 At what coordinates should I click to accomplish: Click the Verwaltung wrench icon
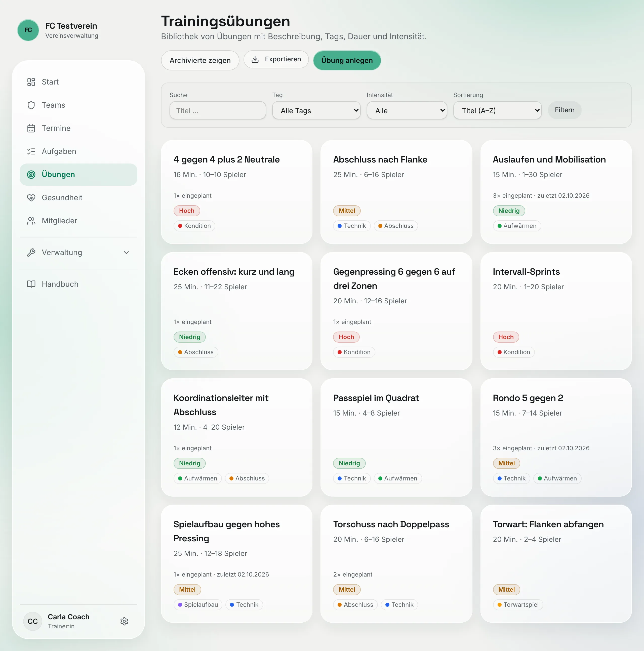click(x=31, y=253)
